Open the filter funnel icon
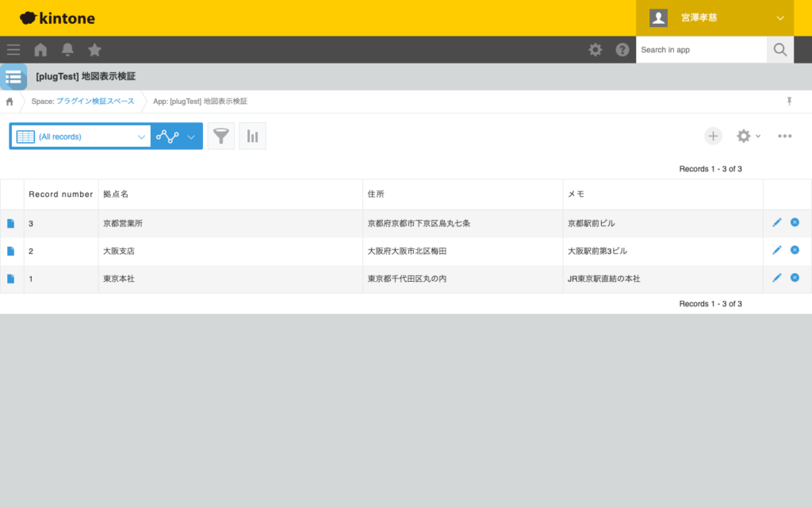This screenshot has height=508, width=812. coord(221,136)
